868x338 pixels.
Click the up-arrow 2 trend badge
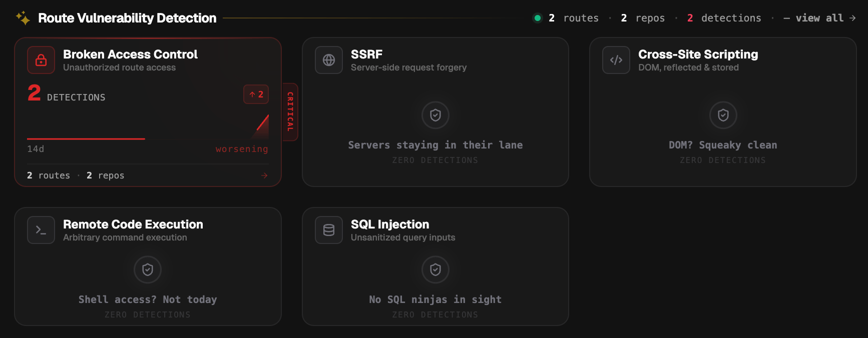coord(256,94)
